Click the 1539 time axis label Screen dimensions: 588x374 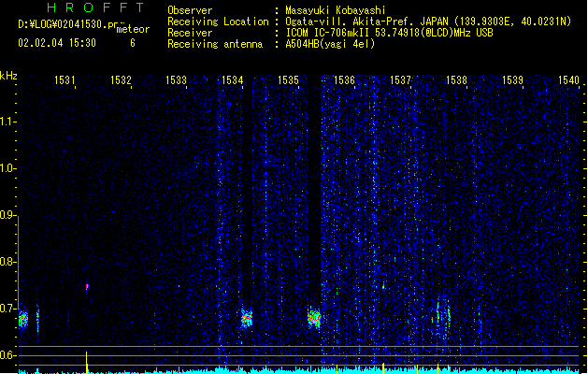coord(512,80)
